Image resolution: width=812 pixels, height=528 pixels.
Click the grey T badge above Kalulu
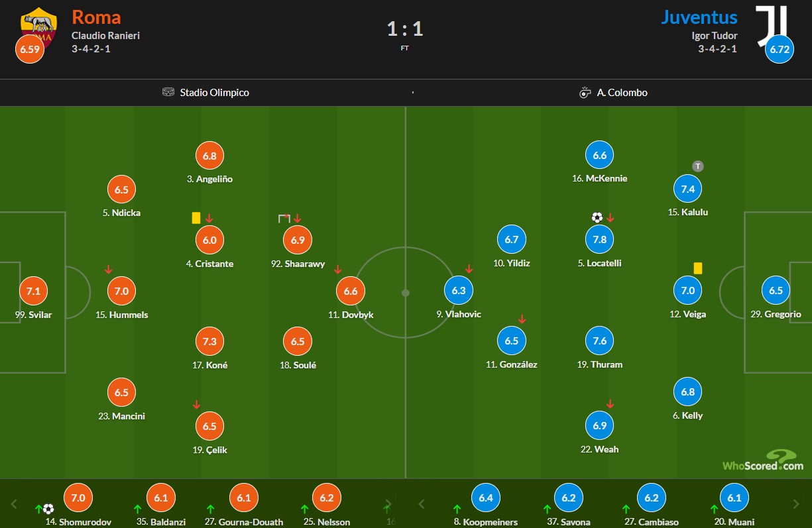pos(697,166)
